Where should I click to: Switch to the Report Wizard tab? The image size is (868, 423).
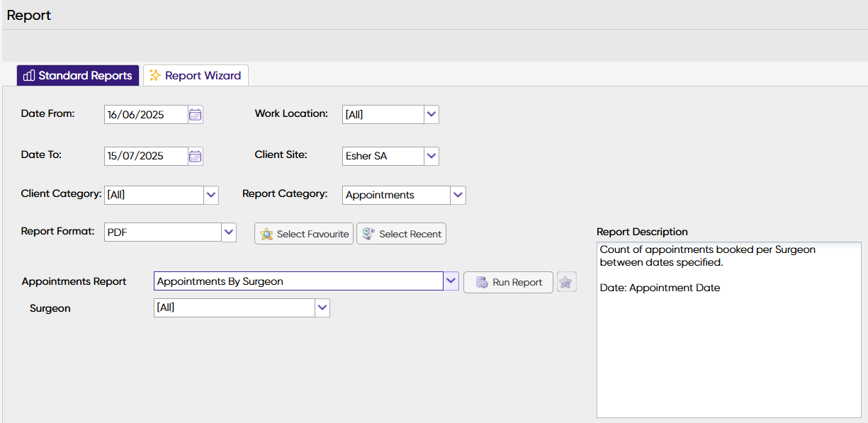coord(196,76)
